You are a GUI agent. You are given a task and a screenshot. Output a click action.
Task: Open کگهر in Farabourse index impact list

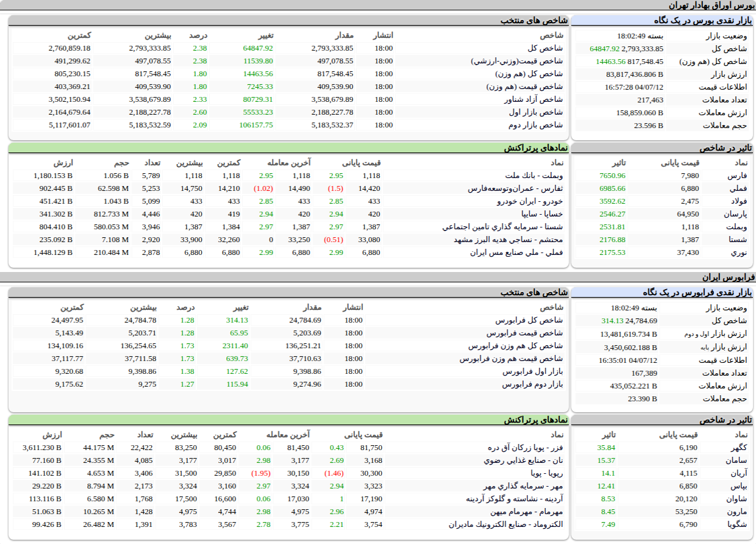point(738,448)
